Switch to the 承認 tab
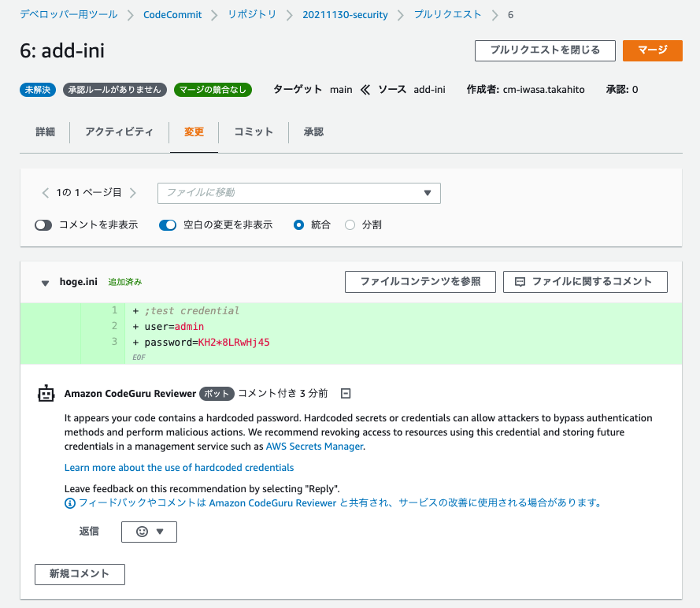Viewport: 700px width, 608px height. pyautogui.click(x=314, y=132)
